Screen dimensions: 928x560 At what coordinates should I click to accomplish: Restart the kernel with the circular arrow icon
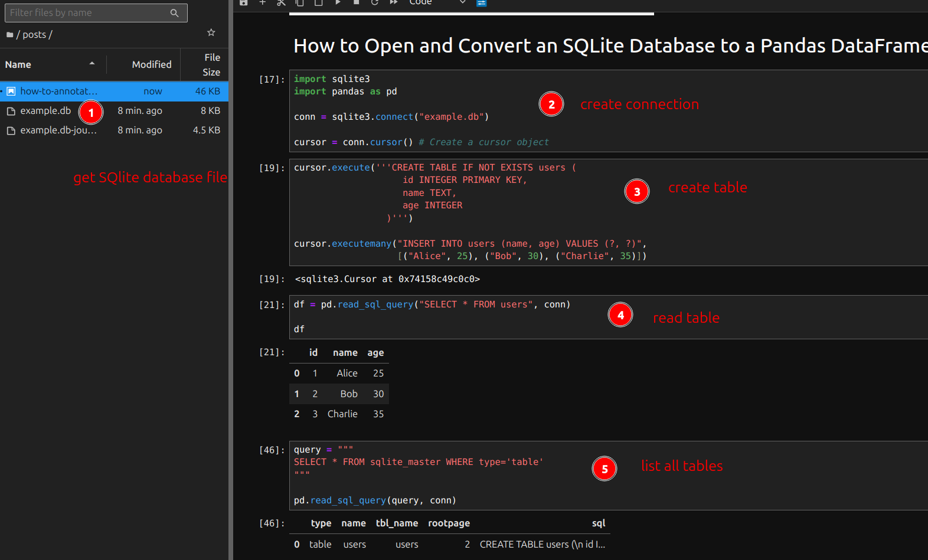coord(375,2)
